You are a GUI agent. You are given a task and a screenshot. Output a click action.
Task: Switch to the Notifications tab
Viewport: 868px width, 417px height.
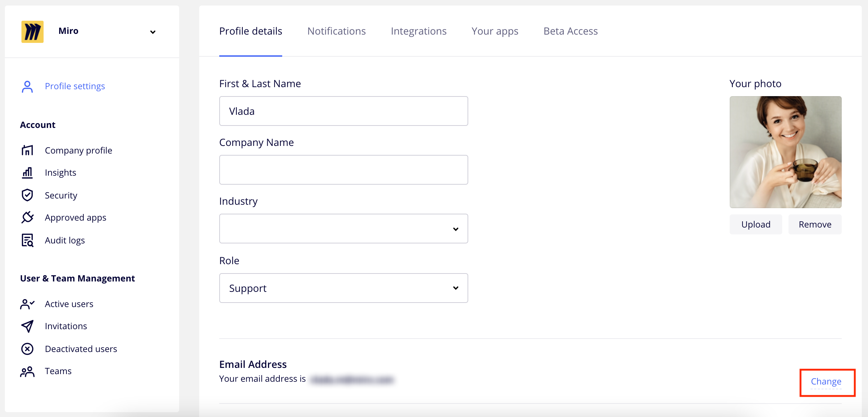point(336,31)
